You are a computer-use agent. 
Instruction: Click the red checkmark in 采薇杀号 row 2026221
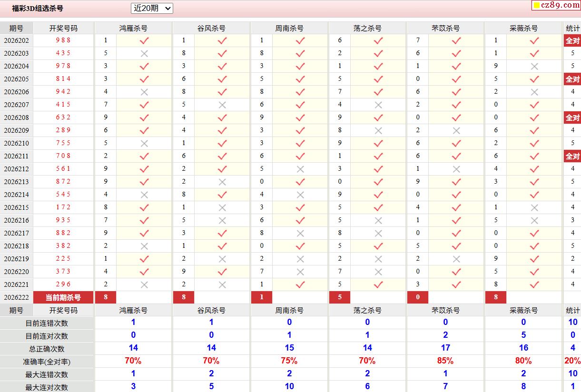pyautogui.click(x=534, y=285)
